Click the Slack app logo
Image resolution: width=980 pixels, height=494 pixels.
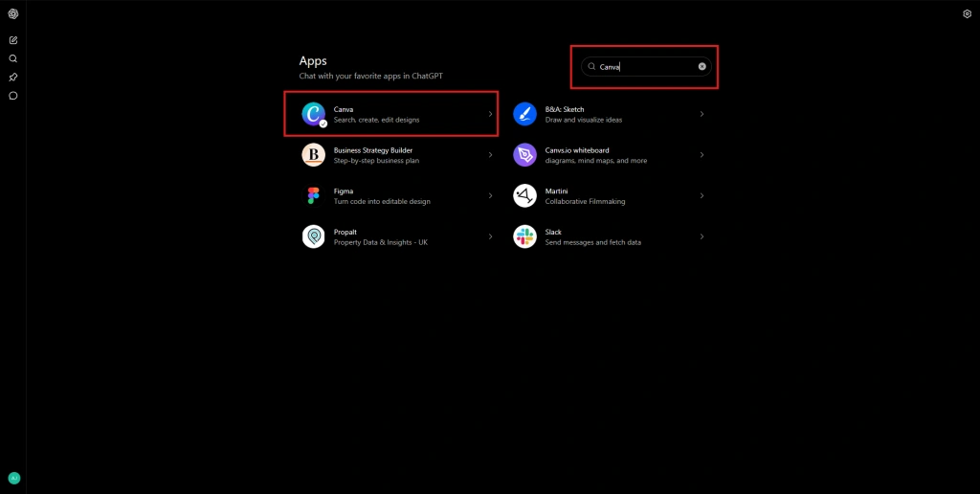click(x=525, y=237)
